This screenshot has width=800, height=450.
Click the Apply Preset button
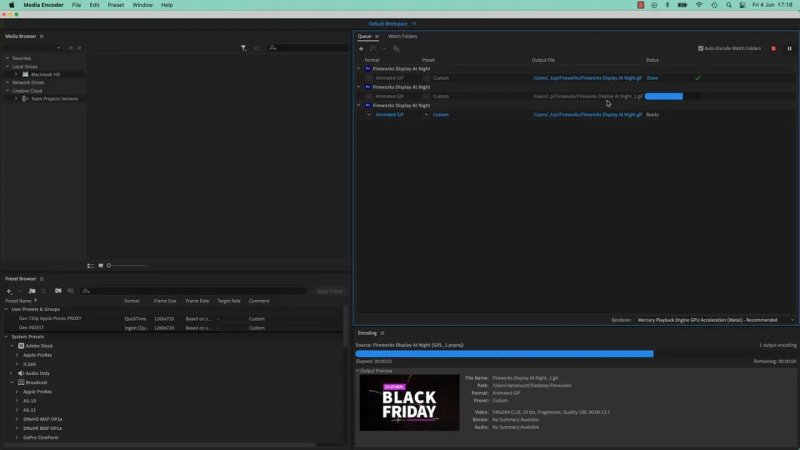point(330,291)
